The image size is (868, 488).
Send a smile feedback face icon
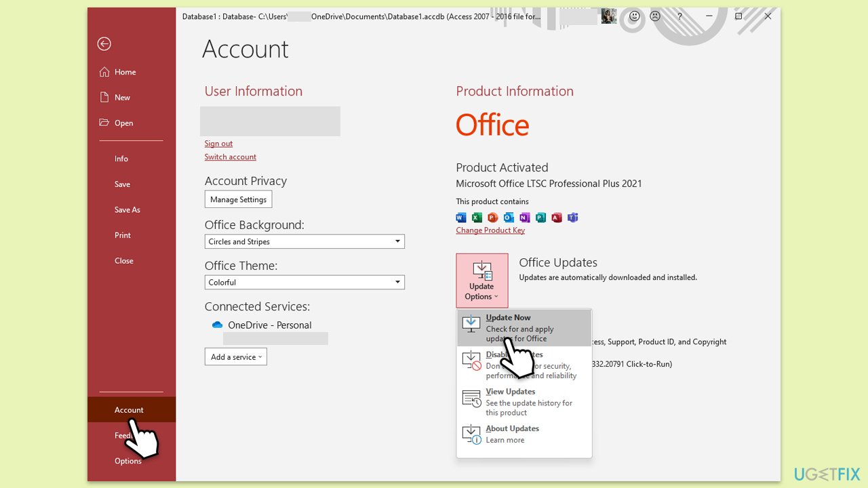point(635,16)
